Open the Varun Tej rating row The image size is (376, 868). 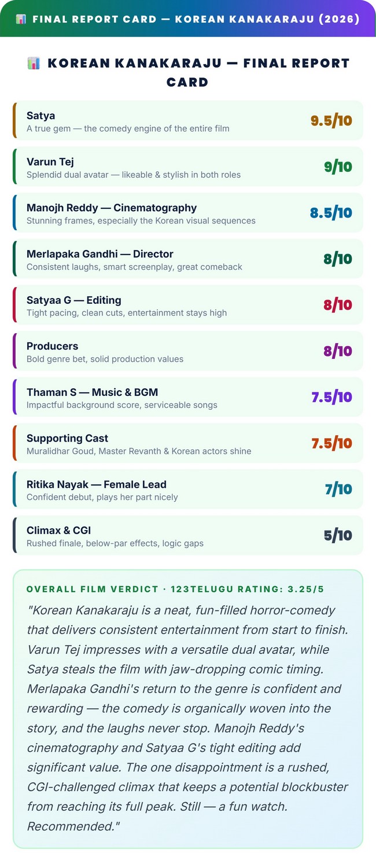[188, 167]
